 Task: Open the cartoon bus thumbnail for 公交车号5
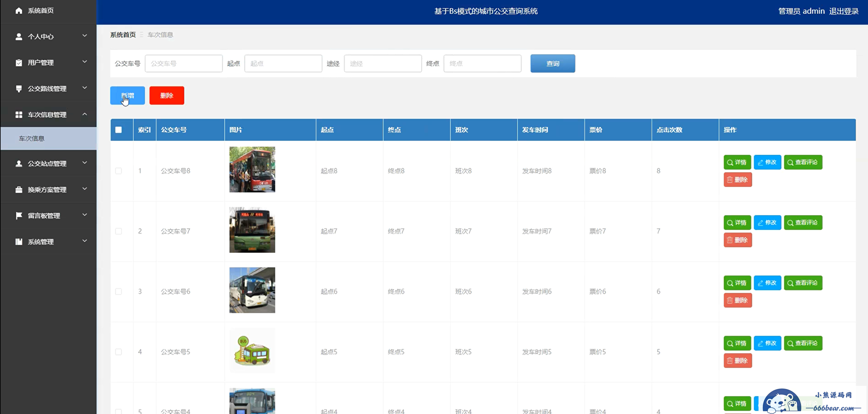pyautogui.click(x=252, y=351)
